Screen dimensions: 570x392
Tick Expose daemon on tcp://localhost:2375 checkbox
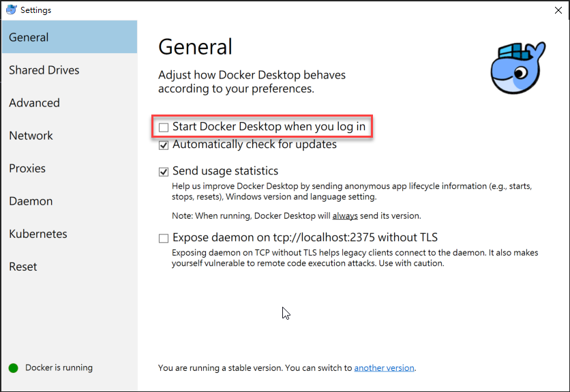pos(164,238)
